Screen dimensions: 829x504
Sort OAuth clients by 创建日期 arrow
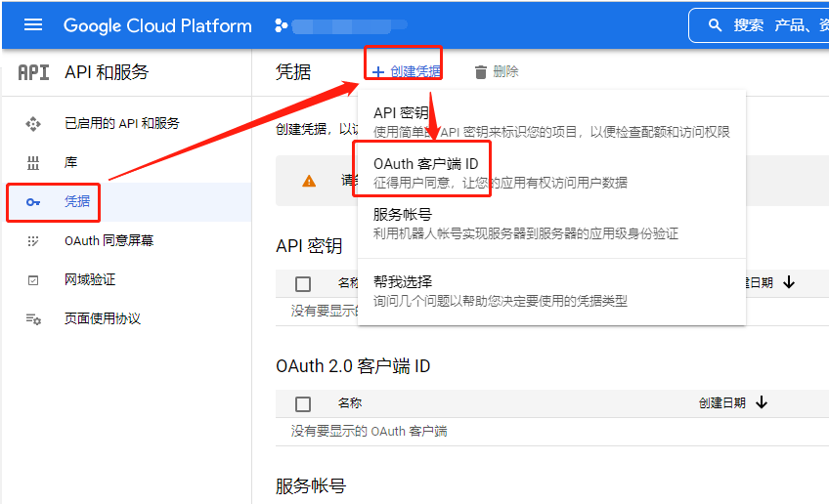(x=762, y=402)
